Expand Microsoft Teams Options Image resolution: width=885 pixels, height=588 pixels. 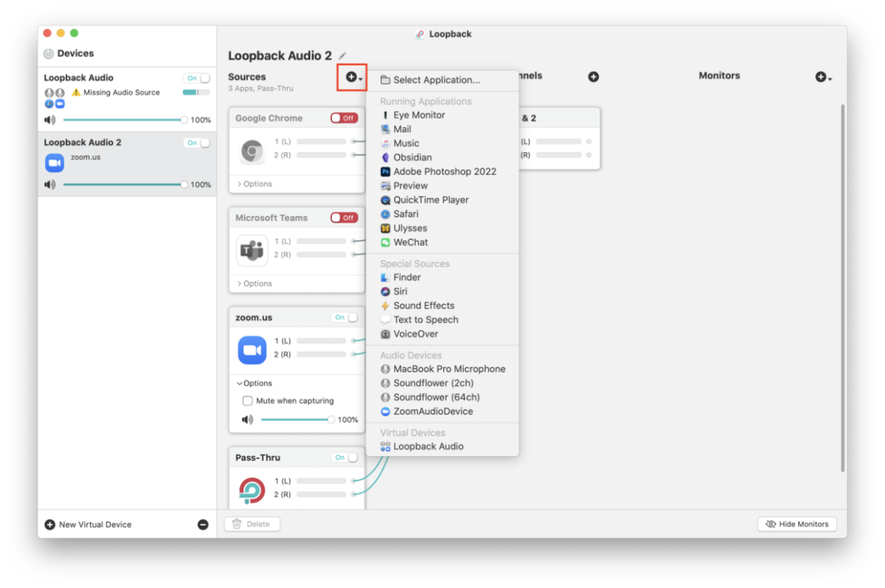tap(255, 283)
